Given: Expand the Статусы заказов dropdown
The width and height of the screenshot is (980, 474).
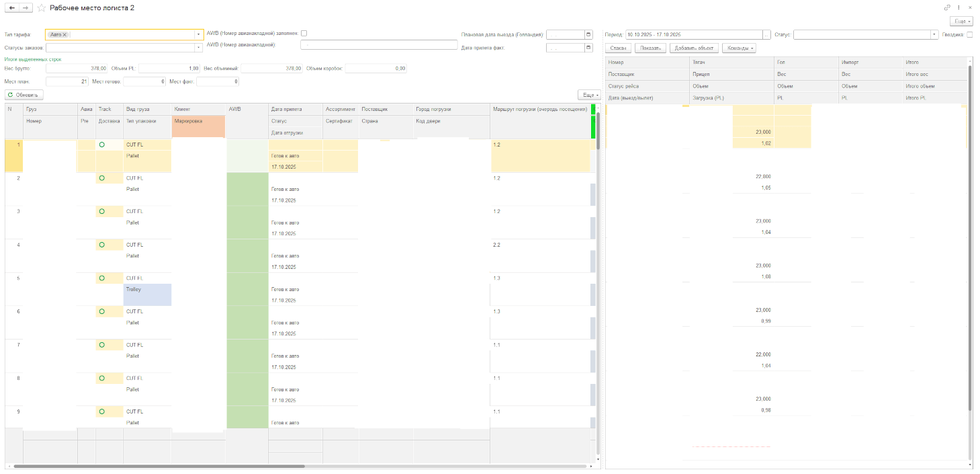Looking at the screenshot, I should click(199, 48).
